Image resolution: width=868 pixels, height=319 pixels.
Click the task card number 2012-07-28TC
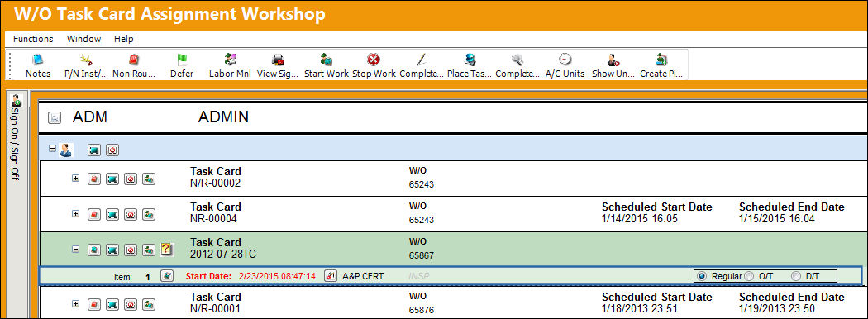click(x=223, y=255)
